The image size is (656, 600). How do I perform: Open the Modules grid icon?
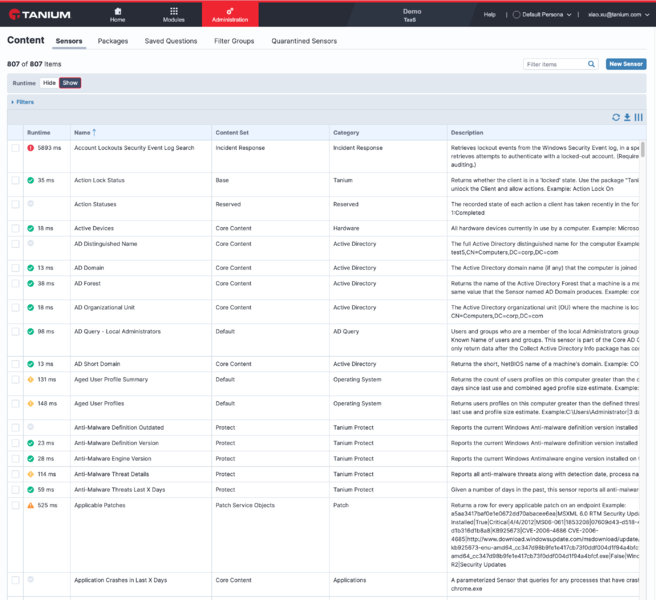tap(174, 11)
